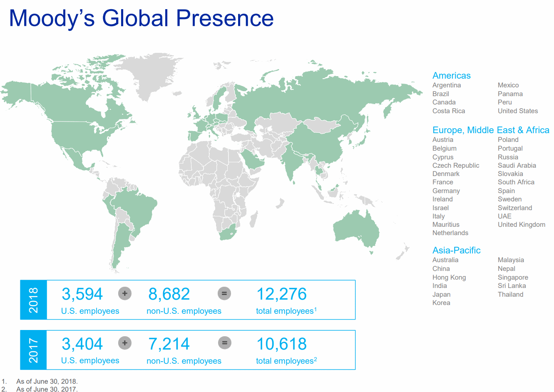Viewport: 554px width, 392px height.
Task: Select the 12,276 total employees figure
Action: point(281,294)
